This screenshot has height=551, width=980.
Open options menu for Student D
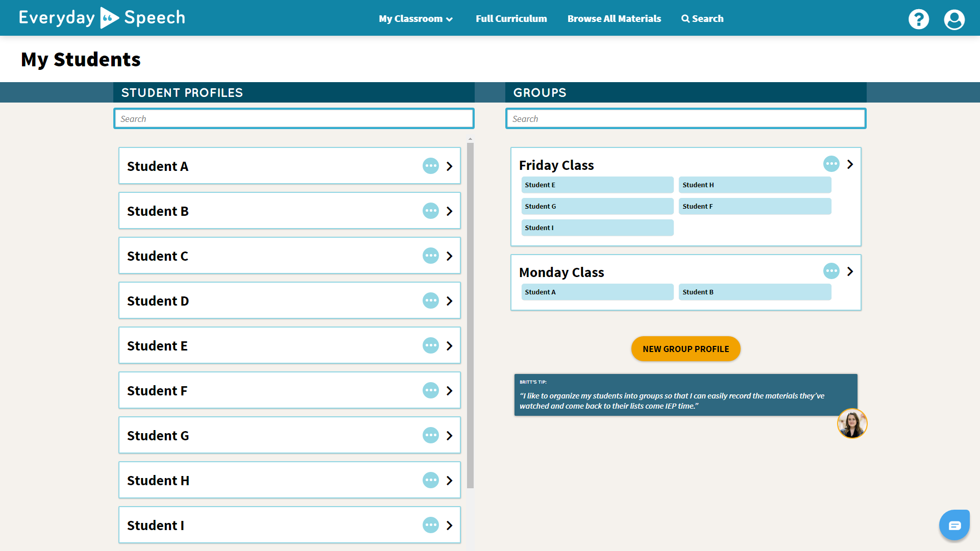[431, 300]
